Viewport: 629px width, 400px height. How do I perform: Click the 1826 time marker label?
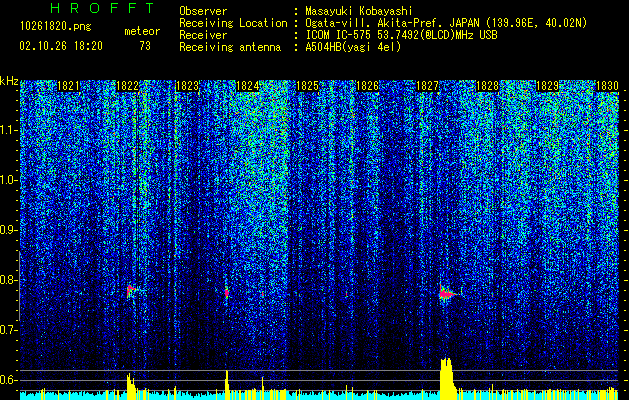click(x=367, y=86)
